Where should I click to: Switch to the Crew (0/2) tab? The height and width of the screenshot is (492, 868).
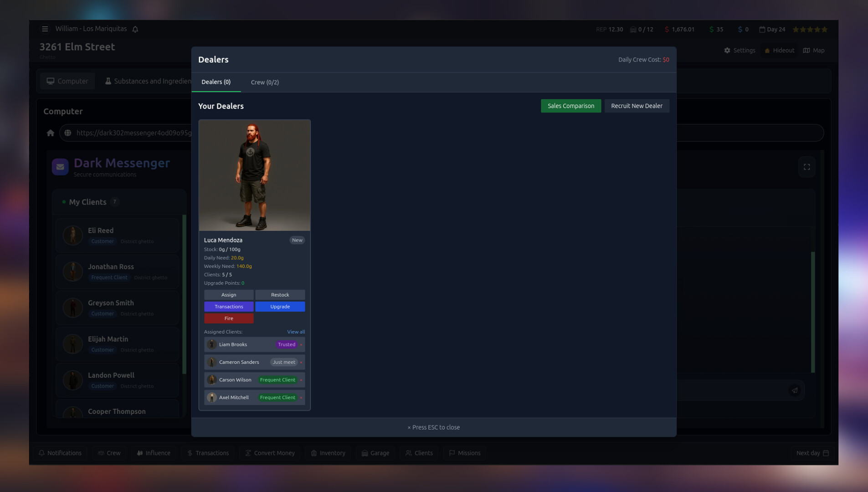pyautogui.click(x=264, y=82)
